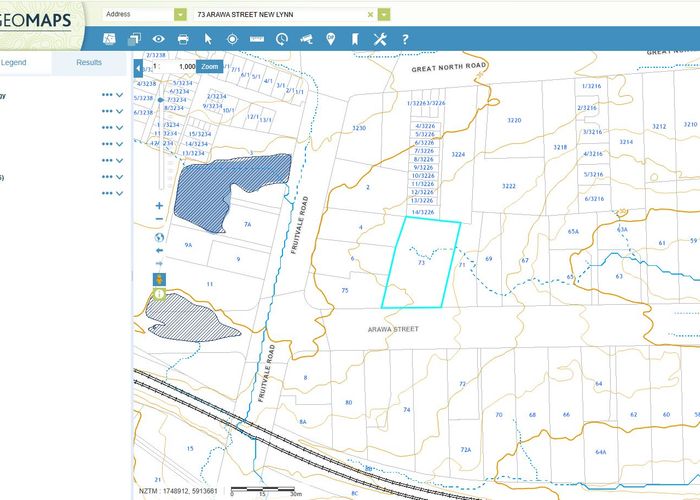Open the address suggestions dropdown arrow
The image size is (700, 500).
click(383, 15)
